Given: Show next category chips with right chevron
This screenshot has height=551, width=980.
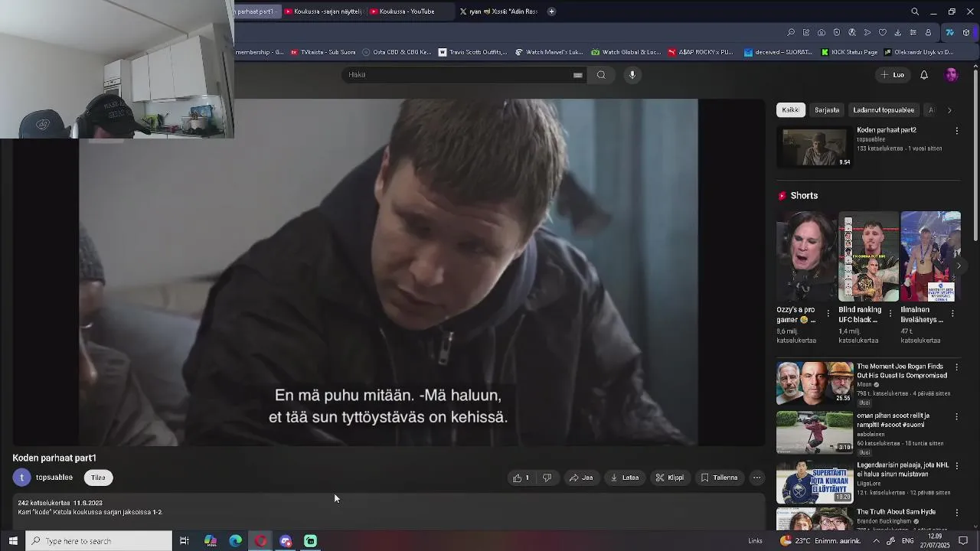Looking at the screenshot, I should pos(949,110).
